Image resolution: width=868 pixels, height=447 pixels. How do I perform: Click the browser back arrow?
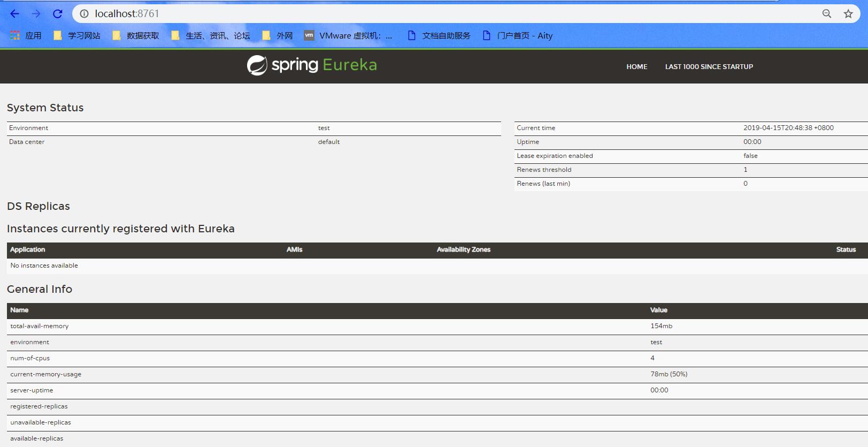14,14
